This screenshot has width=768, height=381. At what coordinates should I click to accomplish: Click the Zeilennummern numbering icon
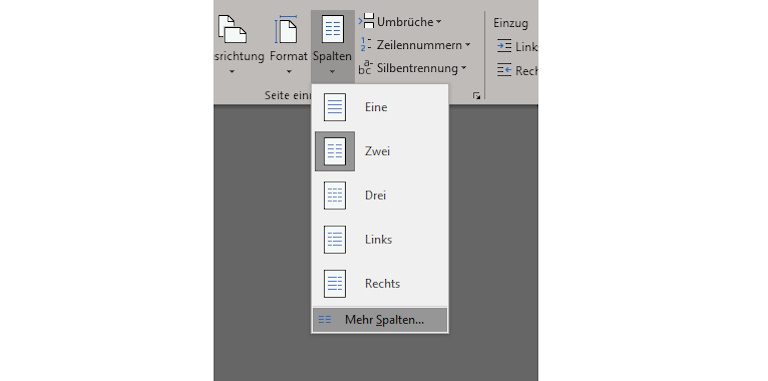pyautogui.click(x=366, y=45)
